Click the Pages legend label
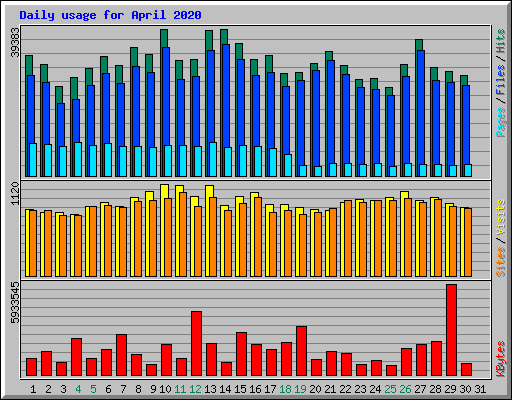Screen dimensions: 512x400 (x=501, y=122)
